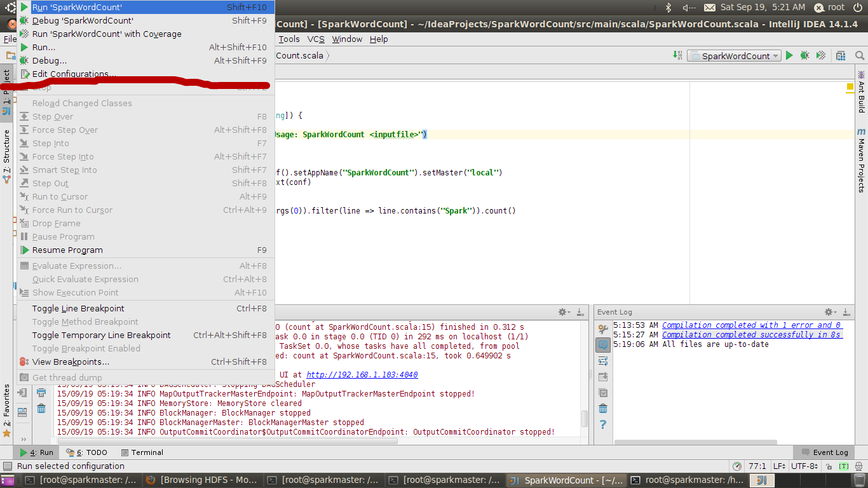Image resolution: width=868 pixels, height=488 pixels.
Task: Open the Run panel gear settings menu
Action: pyautogui.click(x=564, y=312)
